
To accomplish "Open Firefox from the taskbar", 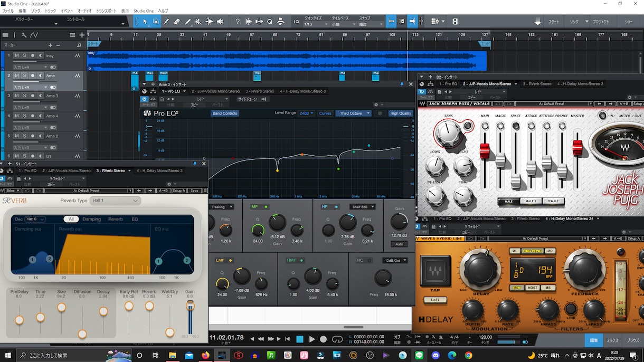I will 205,355.
